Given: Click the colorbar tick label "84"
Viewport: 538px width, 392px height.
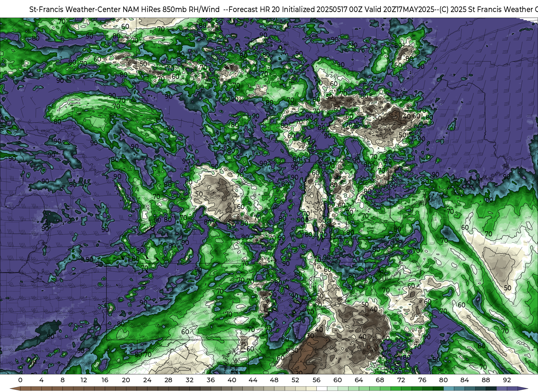Looking at the screenshot, I should tap(465, 380).
